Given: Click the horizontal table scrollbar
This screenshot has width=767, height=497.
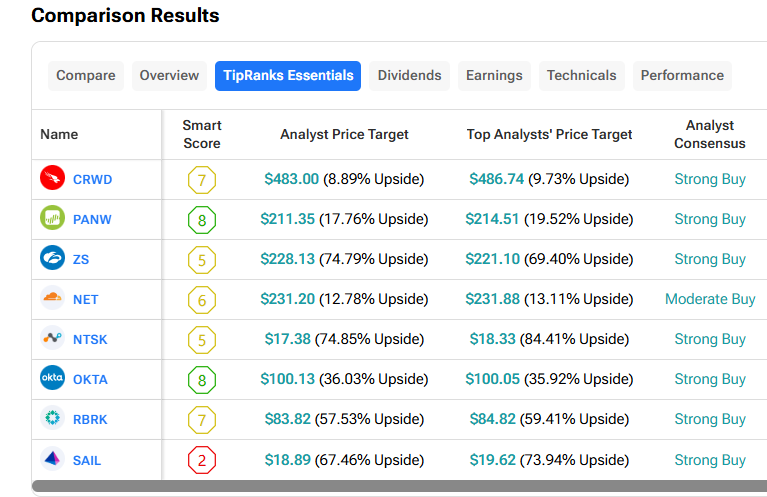Looking at the screenshot, I should [399, 486].
